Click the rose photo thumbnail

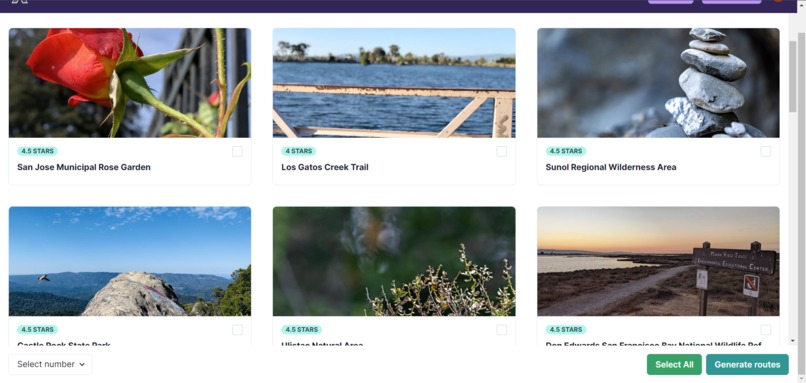coord(130,83)
